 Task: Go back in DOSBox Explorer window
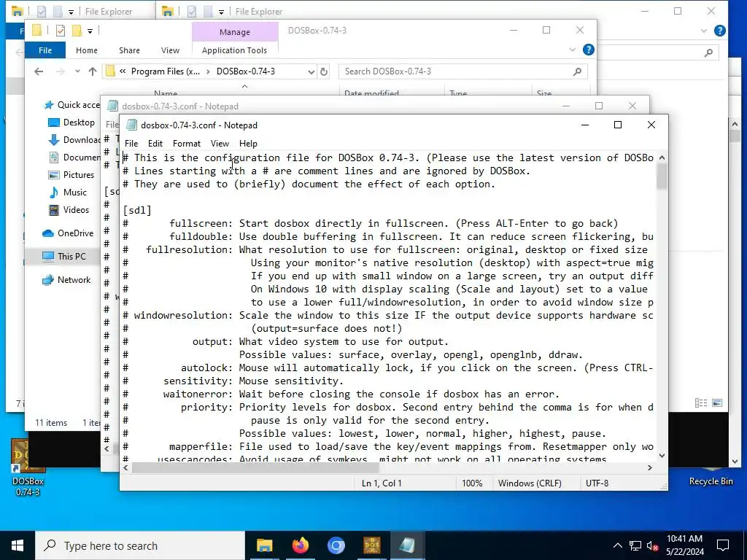pos(39,71)
